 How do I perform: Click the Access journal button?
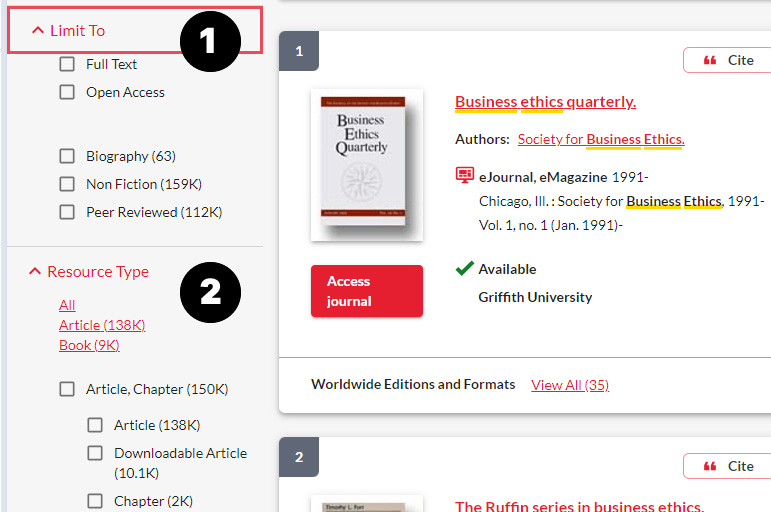point(367,291)
